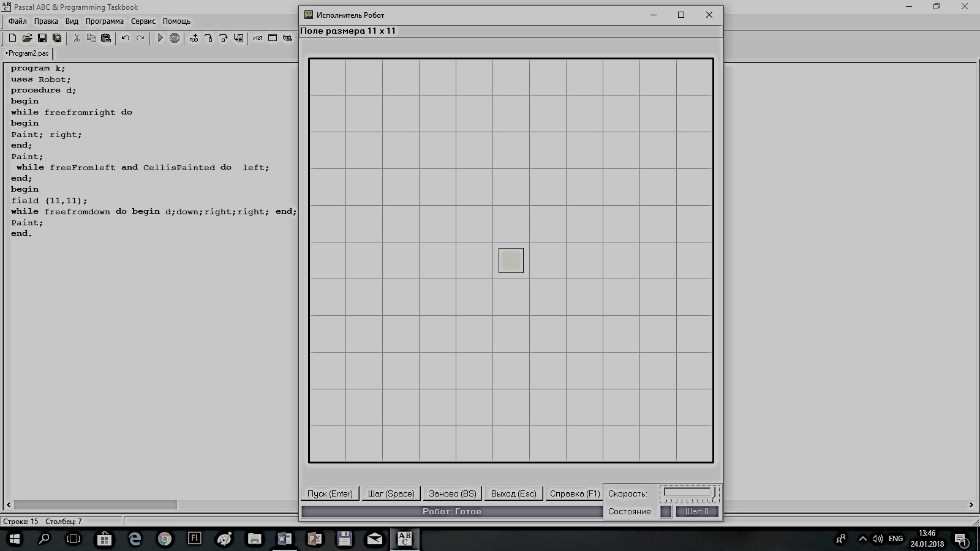The height and width of the screenshot is (551, 980).
Task: Click the 'uses Robot;' code line
Action: (40, 80)
